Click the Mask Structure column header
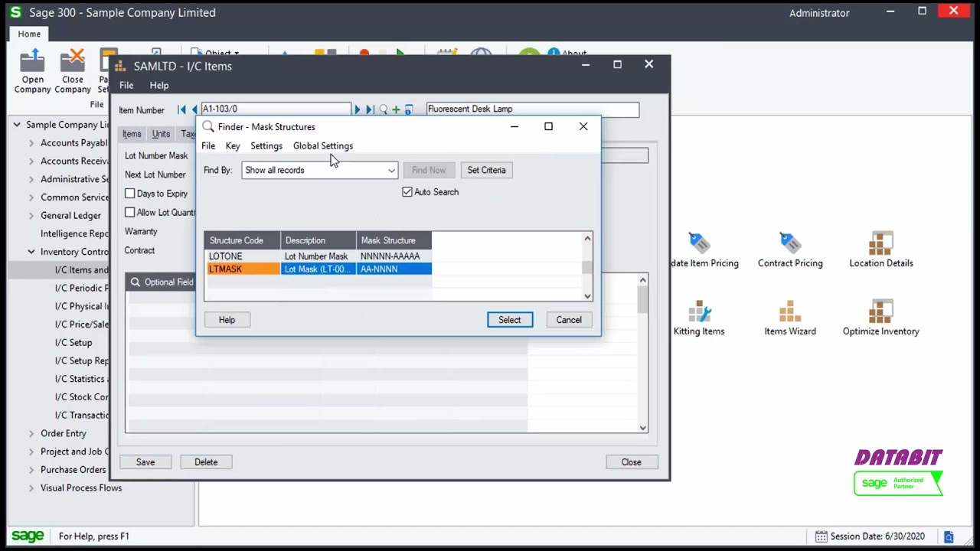This screenshot has height=551, width=980. (394, 240)
